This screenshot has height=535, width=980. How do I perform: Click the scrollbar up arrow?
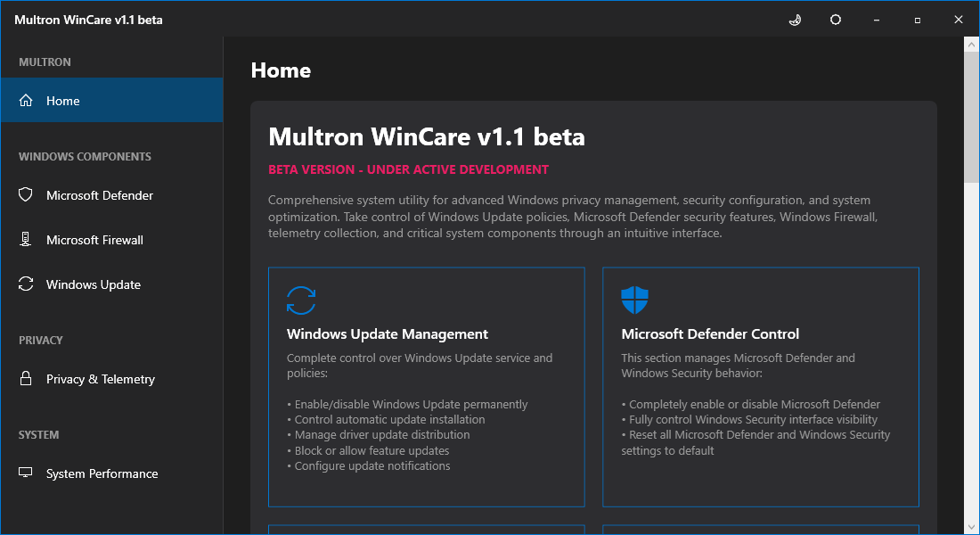[971, 45]
